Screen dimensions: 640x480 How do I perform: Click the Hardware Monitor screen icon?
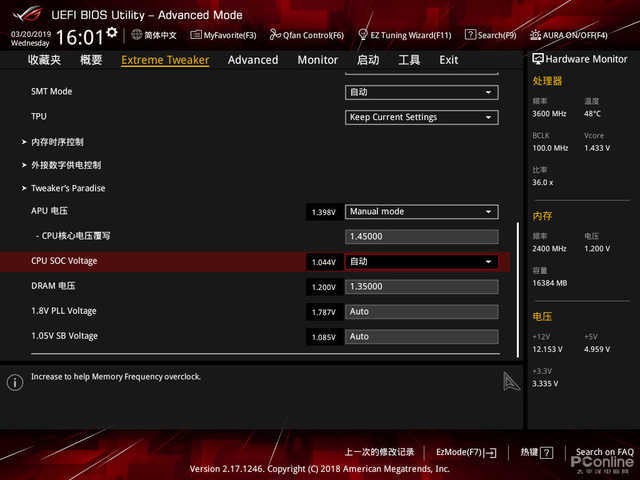click(x=538, y=59)
